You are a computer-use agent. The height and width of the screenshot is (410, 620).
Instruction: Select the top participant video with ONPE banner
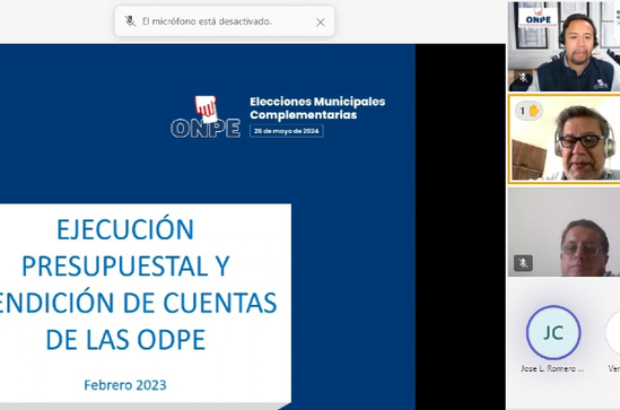564,46
